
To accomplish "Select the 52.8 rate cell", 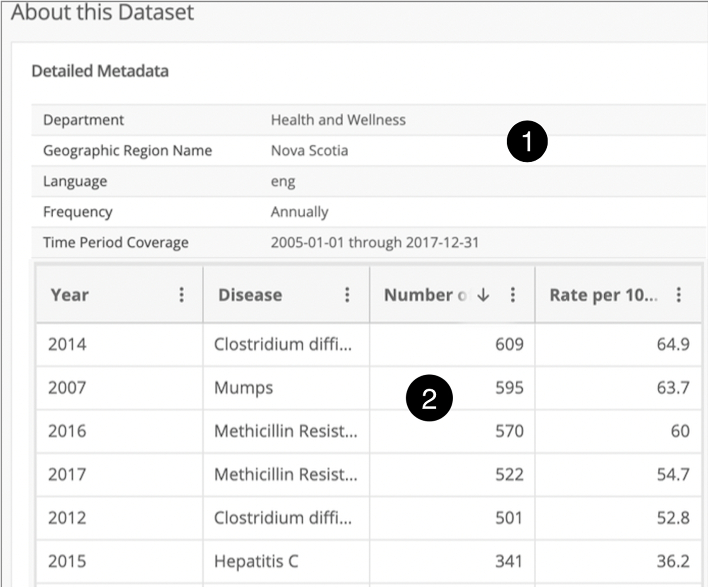I will (x=618, y=518).
